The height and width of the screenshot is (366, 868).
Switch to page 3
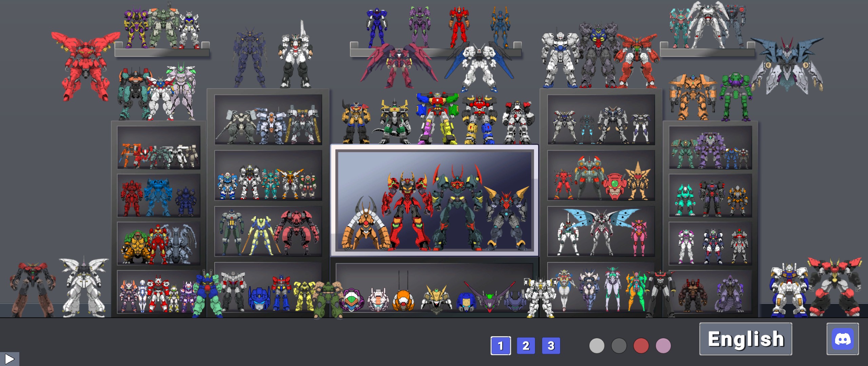coord(551,346)
